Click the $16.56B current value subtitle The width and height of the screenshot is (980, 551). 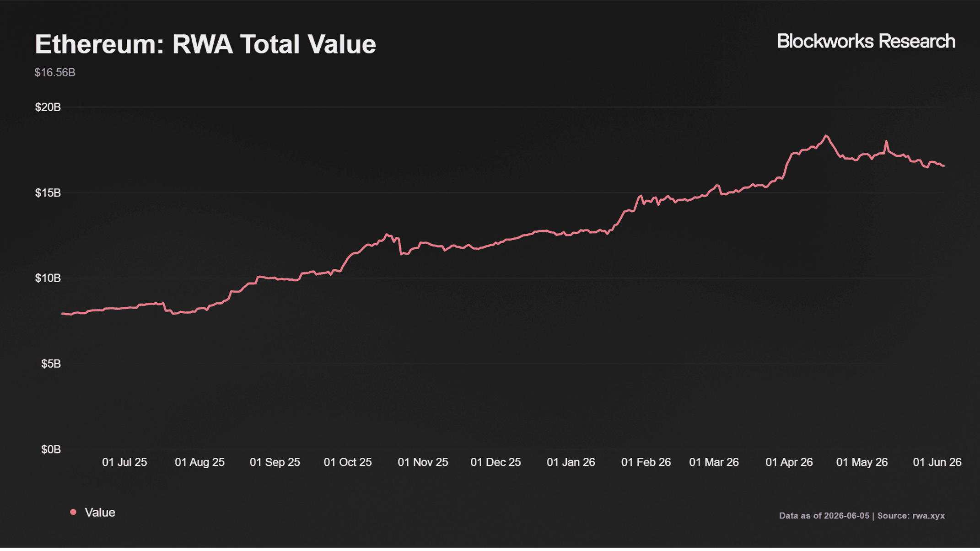55,72
